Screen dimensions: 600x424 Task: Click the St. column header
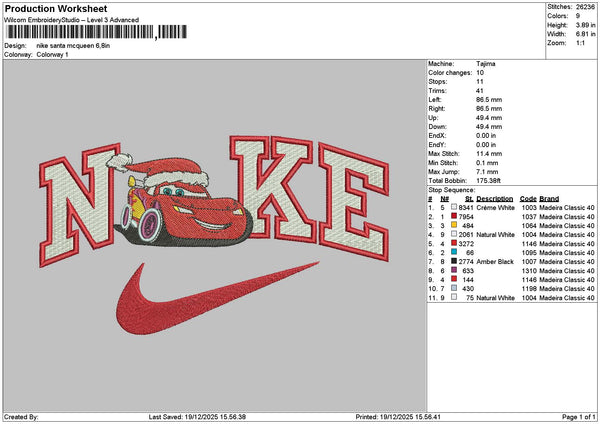point(470,199)
